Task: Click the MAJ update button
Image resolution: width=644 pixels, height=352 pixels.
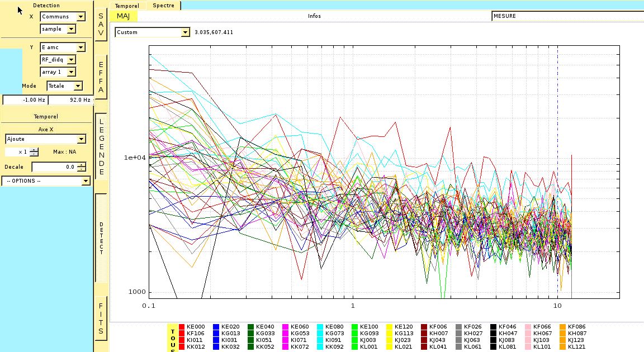Action: click(123, 16)
